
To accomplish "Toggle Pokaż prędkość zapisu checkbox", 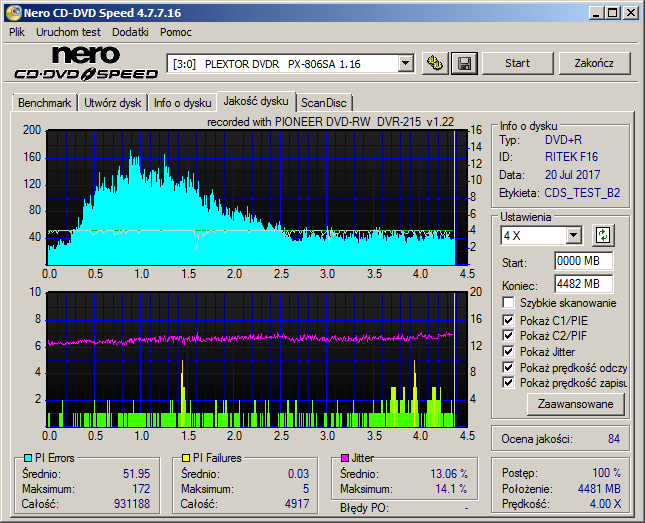I will (508, 383).
